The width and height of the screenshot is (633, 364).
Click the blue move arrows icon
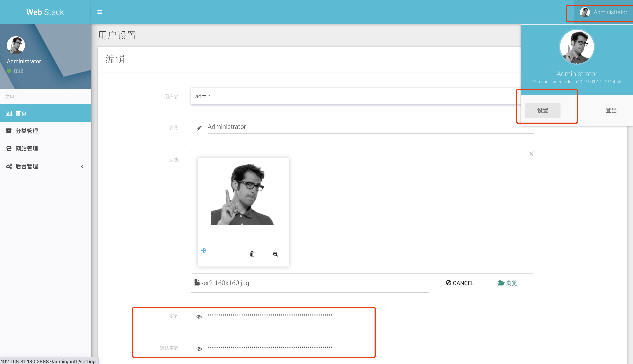pos(204,250)
